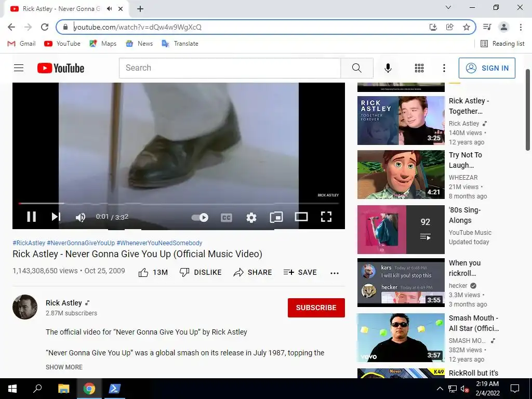The width and height of the screenshot is (532, 399).
Task: Show hidden system tray icons
Action: pyautogui.click(x=440, y=389)
